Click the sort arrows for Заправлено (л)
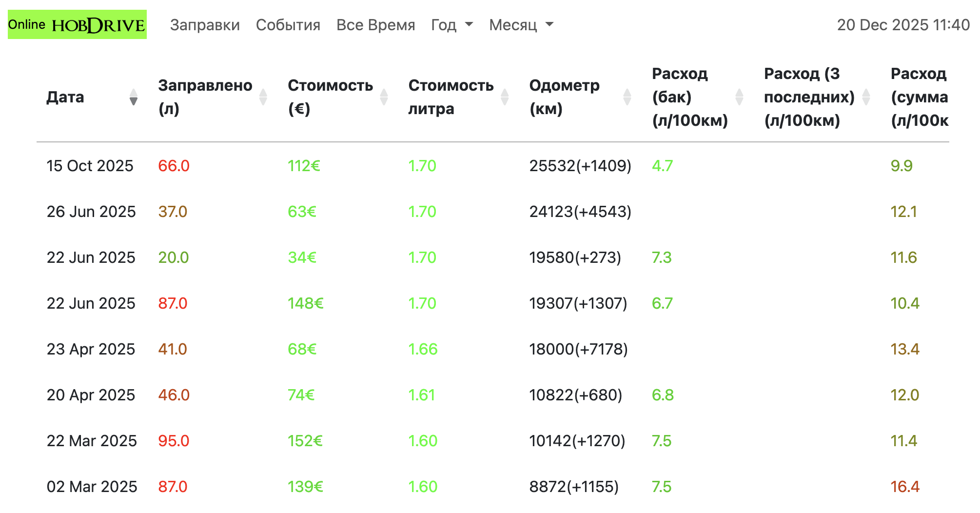 [262, 98]
